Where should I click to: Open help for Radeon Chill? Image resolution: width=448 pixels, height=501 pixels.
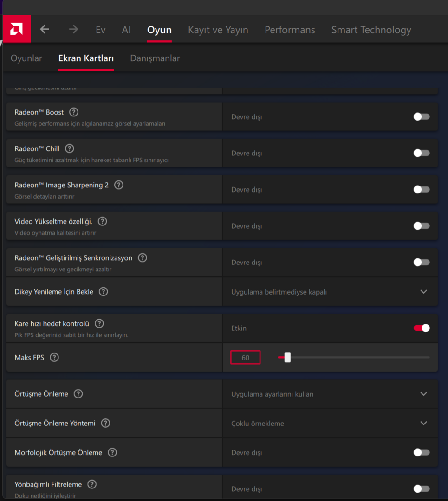tap(69, 148)
